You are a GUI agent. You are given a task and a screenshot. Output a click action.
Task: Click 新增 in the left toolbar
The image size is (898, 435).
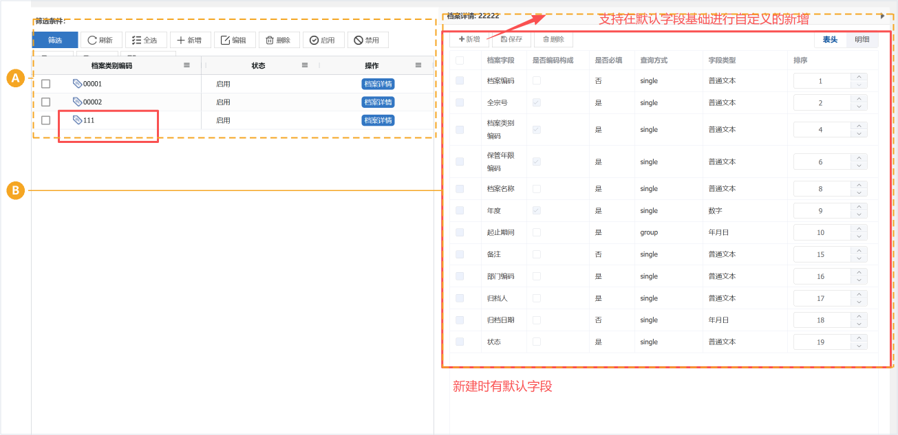pyautogui.click(x=190, y=40)
